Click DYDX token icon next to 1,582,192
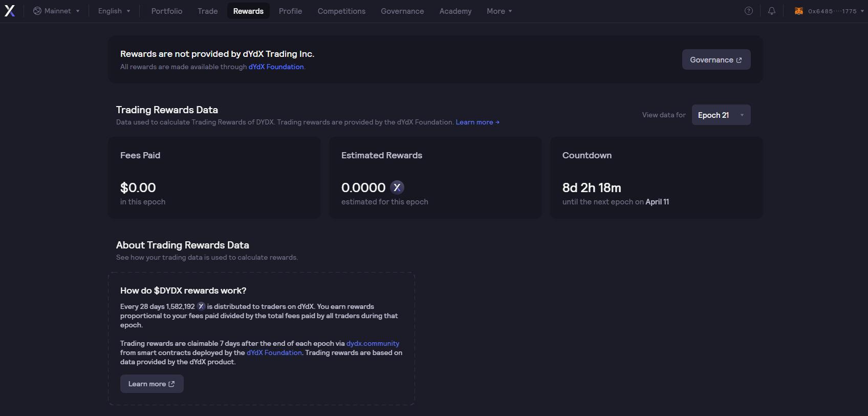Screen dimensions: 868x416 [201, 306]
